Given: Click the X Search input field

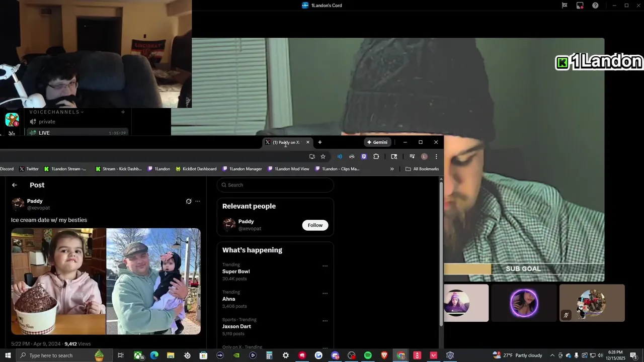Looking at the screenshot, I should pyautogui.click(x=275, y=185).
